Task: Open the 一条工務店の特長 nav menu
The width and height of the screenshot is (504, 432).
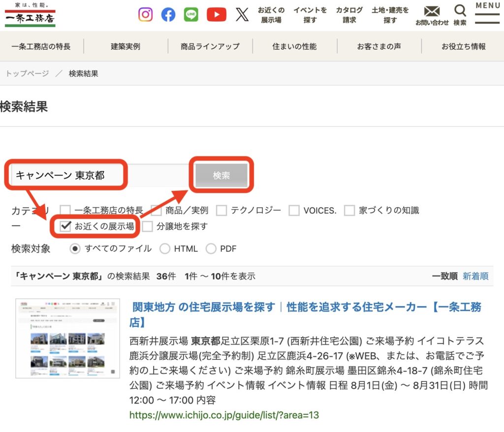Action: (41, 47)
